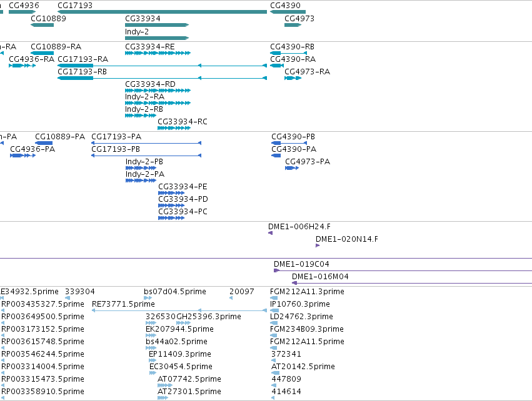
Task: Click the CG4390-PB protein feature
Action: click(x=289, y=143)
